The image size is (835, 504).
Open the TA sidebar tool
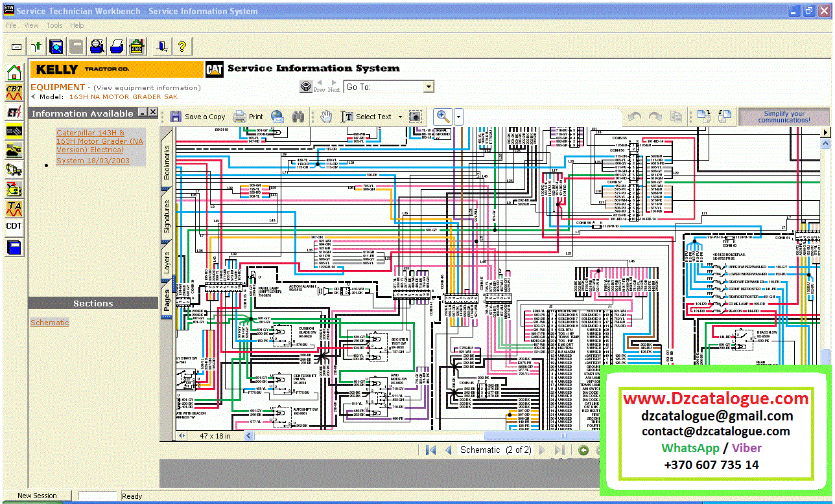[x=14, y=209]
